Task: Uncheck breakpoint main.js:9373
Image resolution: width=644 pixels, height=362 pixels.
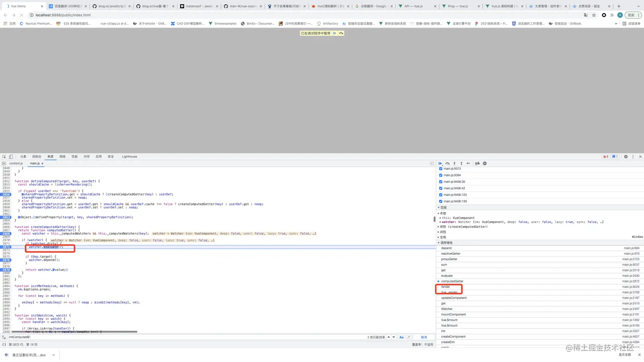Action: tap(441, 169)
